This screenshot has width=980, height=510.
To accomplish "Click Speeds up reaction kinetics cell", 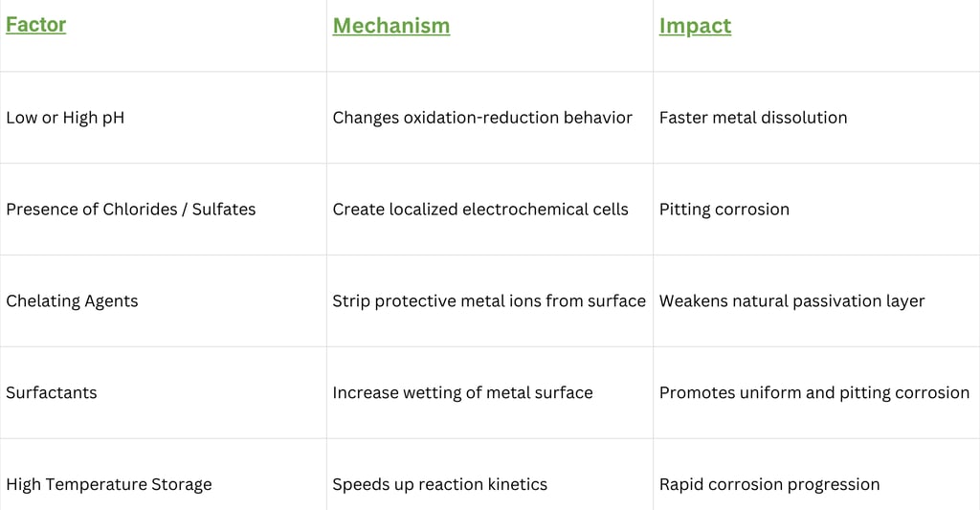I will tap(490, 475).
